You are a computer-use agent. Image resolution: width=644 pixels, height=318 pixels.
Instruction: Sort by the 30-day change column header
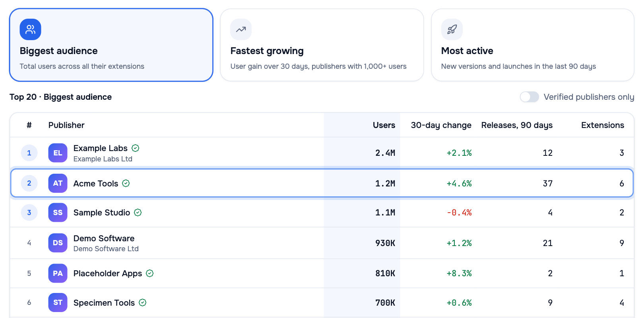pos(441,125)
